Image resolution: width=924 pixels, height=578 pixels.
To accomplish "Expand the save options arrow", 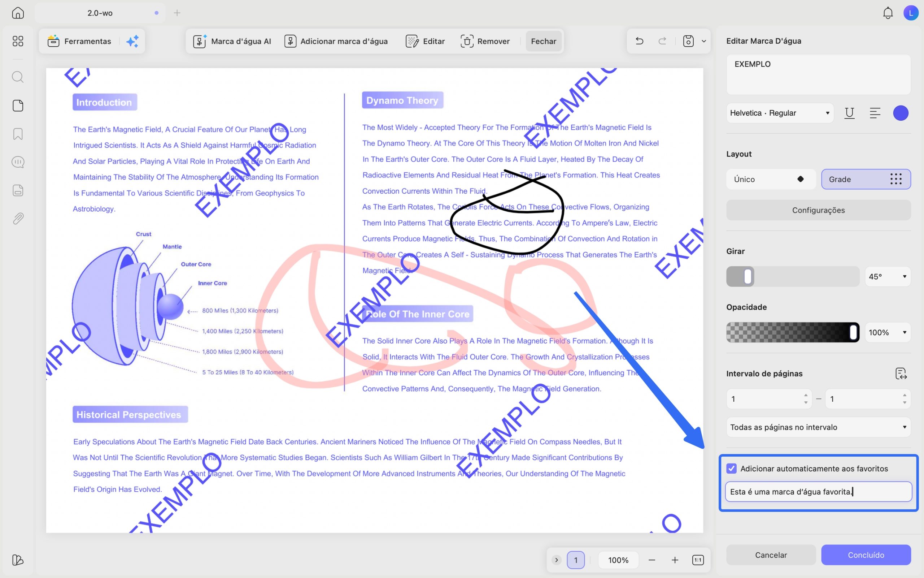I will [x=704, y=41].
